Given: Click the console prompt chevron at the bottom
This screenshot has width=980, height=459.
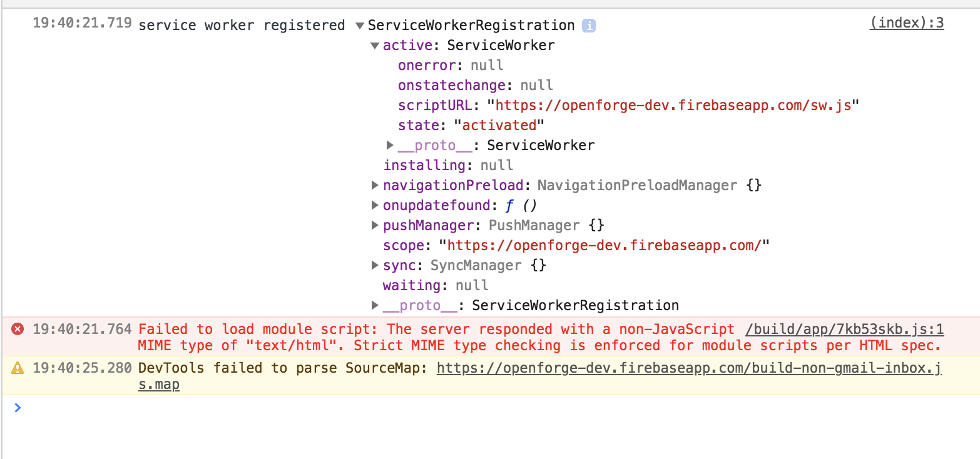Looking at the screenshot, I should click(17, 408).
